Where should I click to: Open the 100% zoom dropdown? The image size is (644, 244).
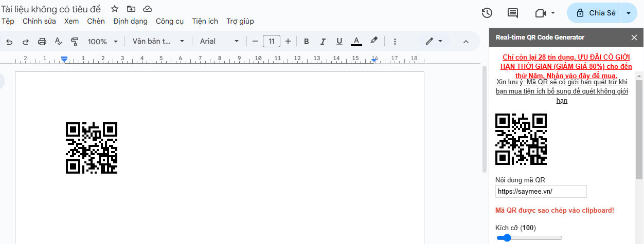(103, 42)
